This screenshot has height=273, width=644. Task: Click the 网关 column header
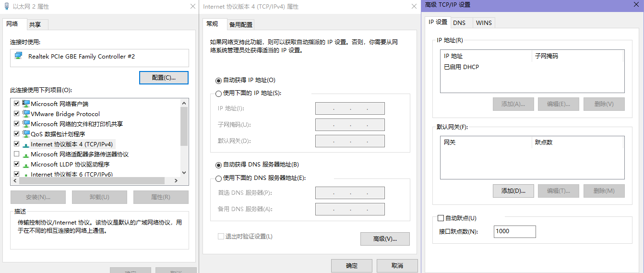(x=486, y=142)
